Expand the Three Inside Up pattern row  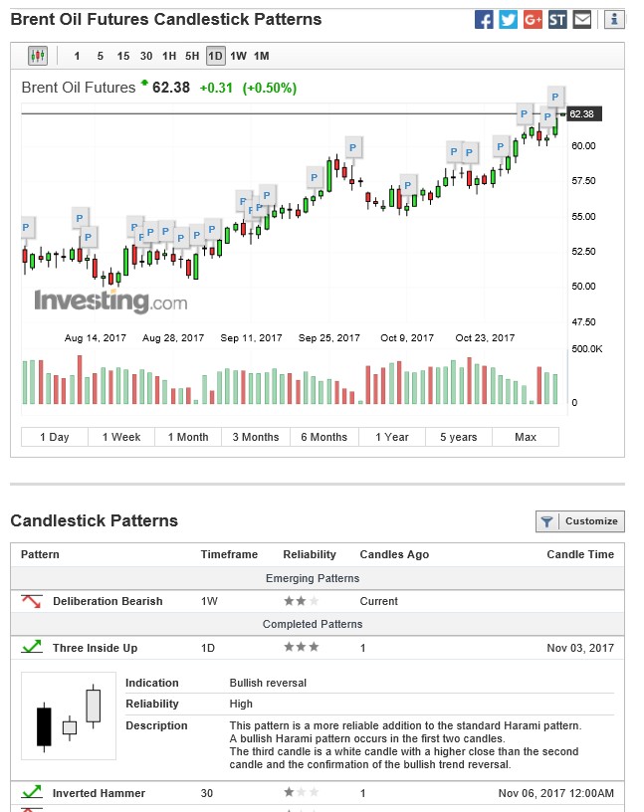95,648
